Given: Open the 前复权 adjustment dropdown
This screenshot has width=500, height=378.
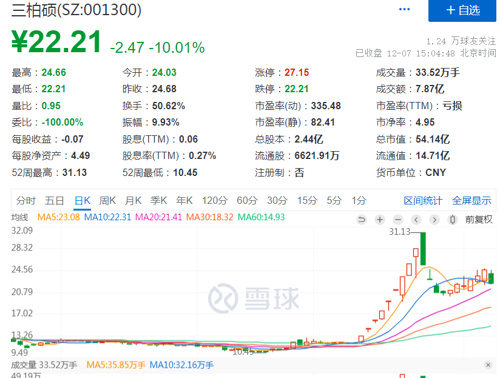Looking at the screenshot, I should [x=479, y=220].
